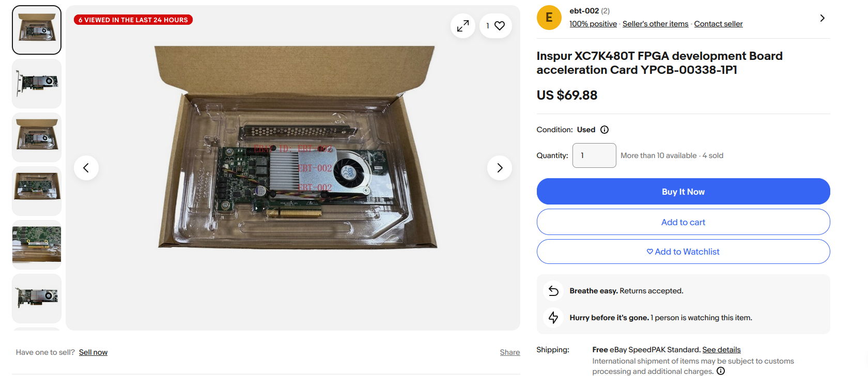868x376 pixels.
Task: Select the fourth product thumbnail
Action: (x=36, y=191)
